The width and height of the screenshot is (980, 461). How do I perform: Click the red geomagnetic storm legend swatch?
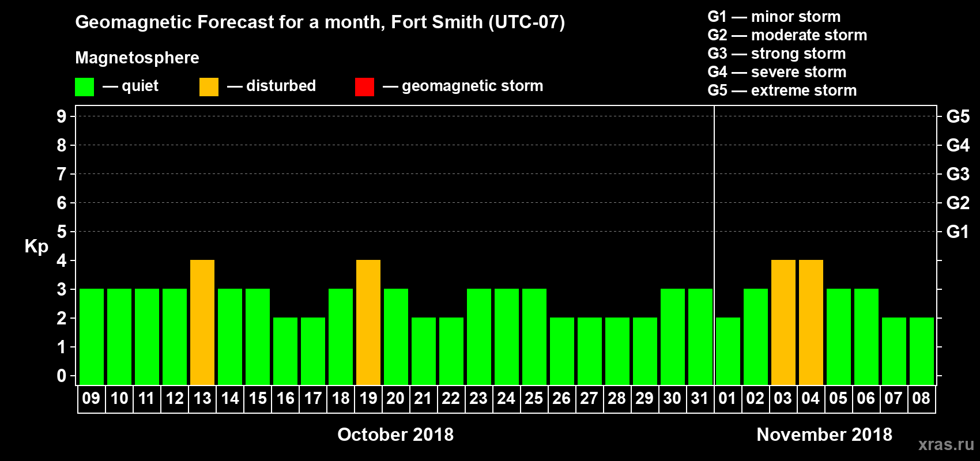[365, 87]
